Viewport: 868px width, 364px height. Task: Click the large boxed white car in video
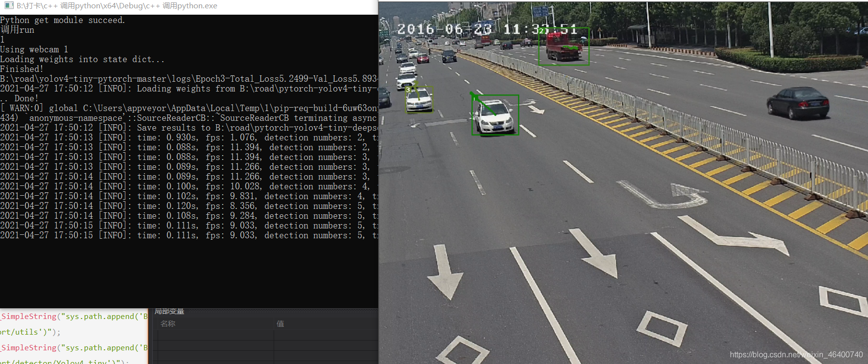click(x=495, y=115)
